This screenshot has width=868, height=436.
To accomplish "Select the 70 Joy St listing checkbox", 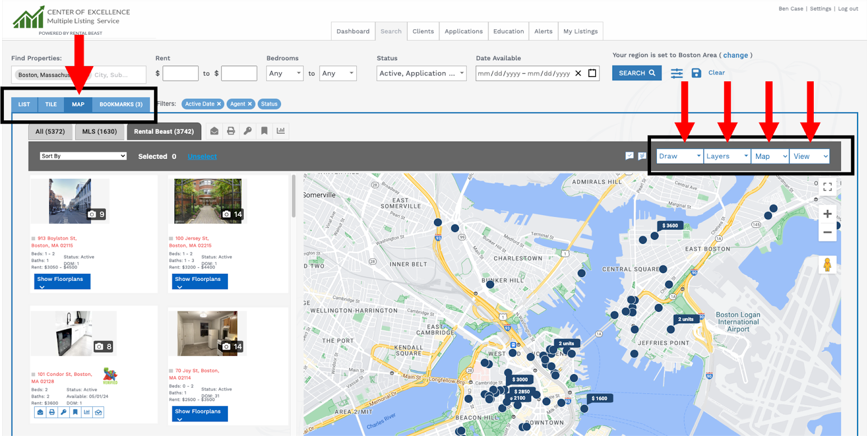I will [171, 371].
